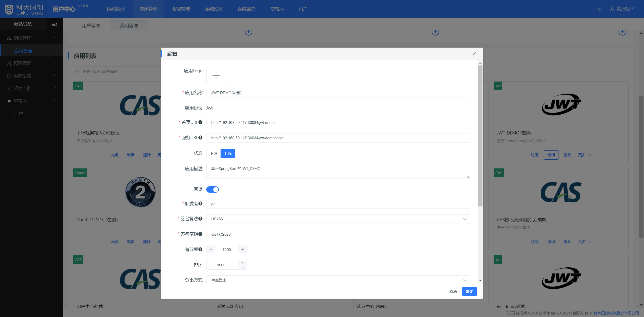
Task: Click JWT logo of JWT-DEMO(勿删) card
Action: 561,104
